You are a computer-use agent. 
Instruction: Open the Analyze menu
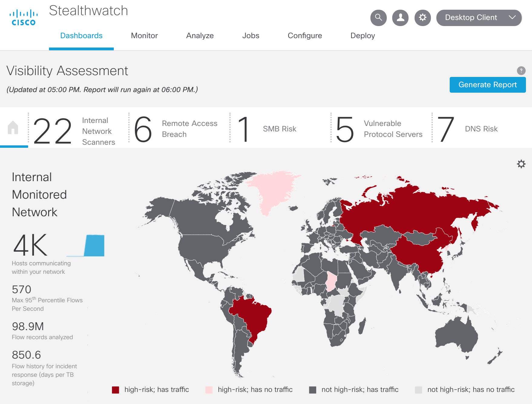point(200,36)
